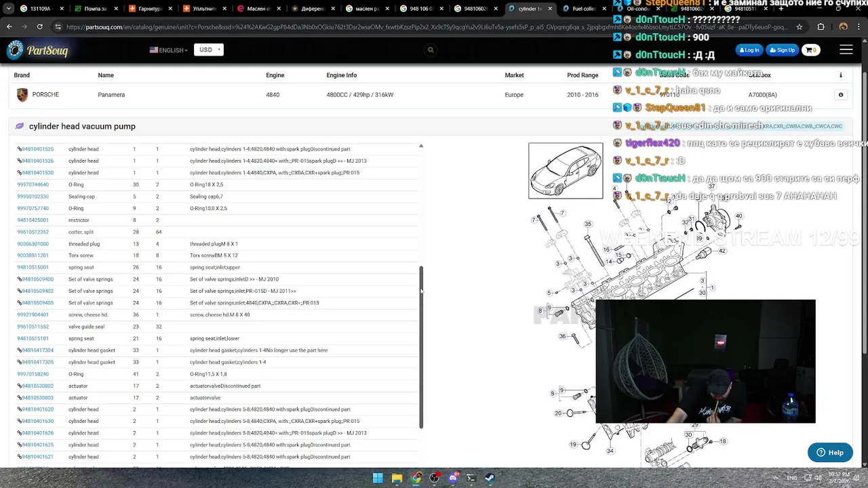This screenshot has width=868, height=488.
Task: Open browser tab search dropdown
Action: point(9,9)
